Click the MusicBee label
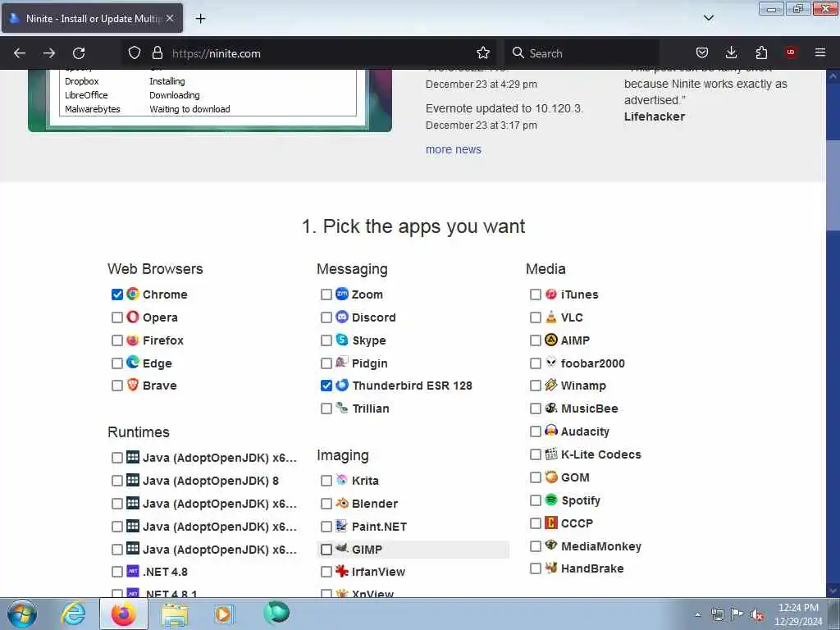 pyautogui.click(x=589, y=409)
